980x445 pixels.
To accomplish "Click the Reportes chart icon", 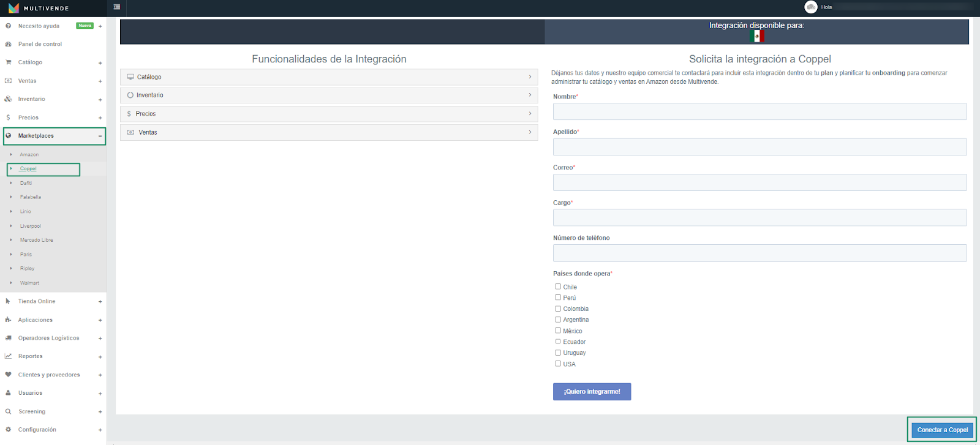I will pos(8,356).
